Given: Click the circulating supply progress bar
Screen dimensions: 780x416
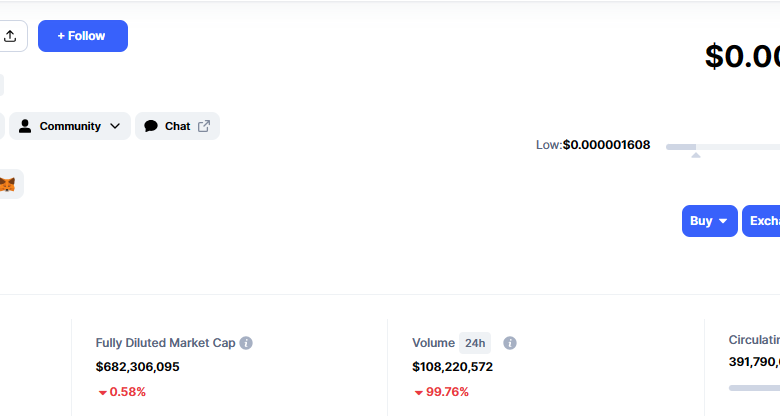Looking at the screenshot, I should pyautogui.click(x=754, y=388).
